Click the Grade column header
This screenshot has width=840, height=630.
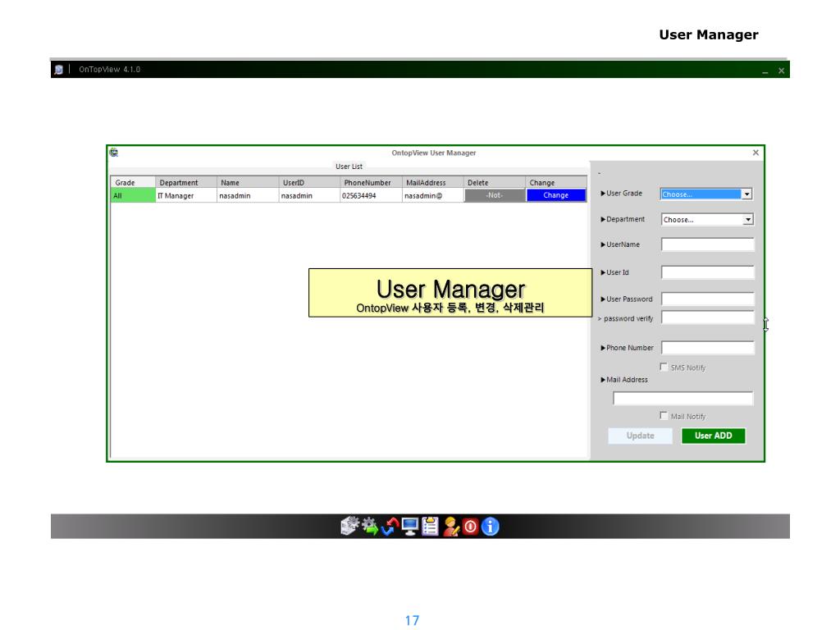pyautogui.click(x=133, y=183)
